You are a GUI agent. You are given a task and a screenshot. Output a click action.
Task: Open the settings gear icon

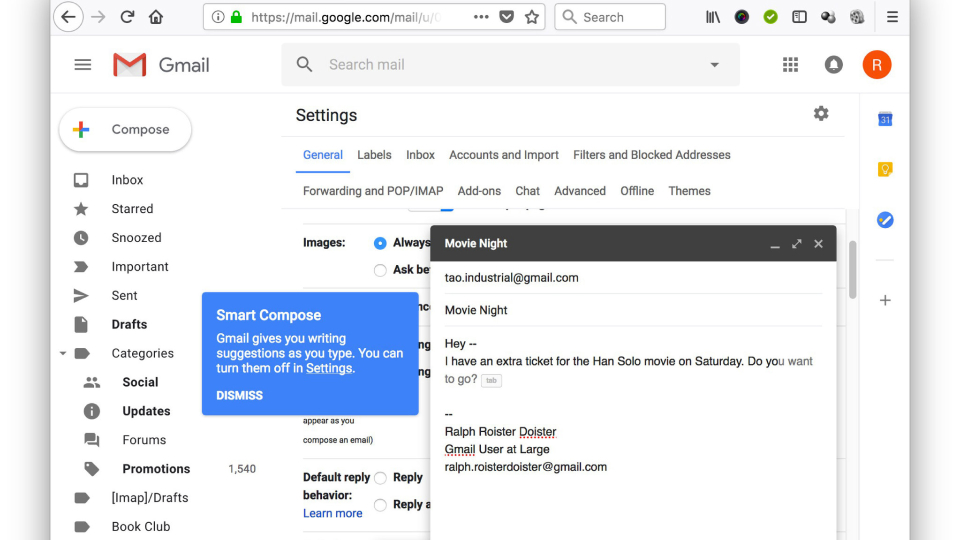click(x=821, y=114)
